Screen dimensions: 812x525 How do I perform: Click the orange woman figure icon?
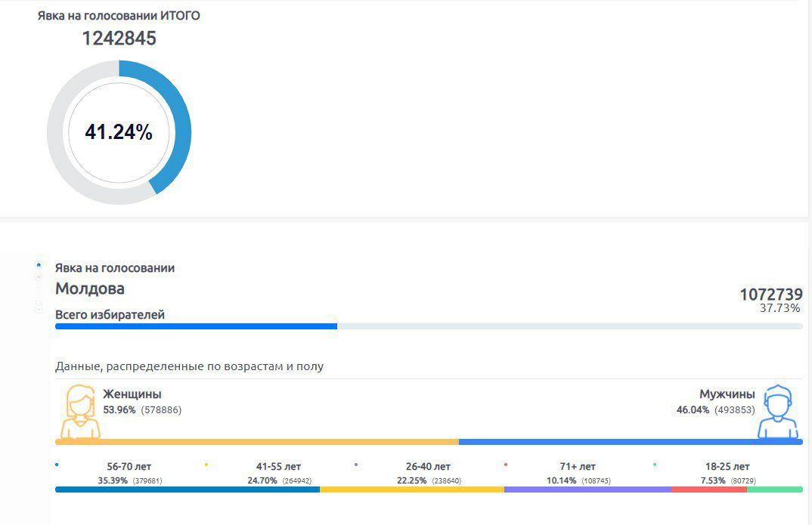[x=80, y=412]
